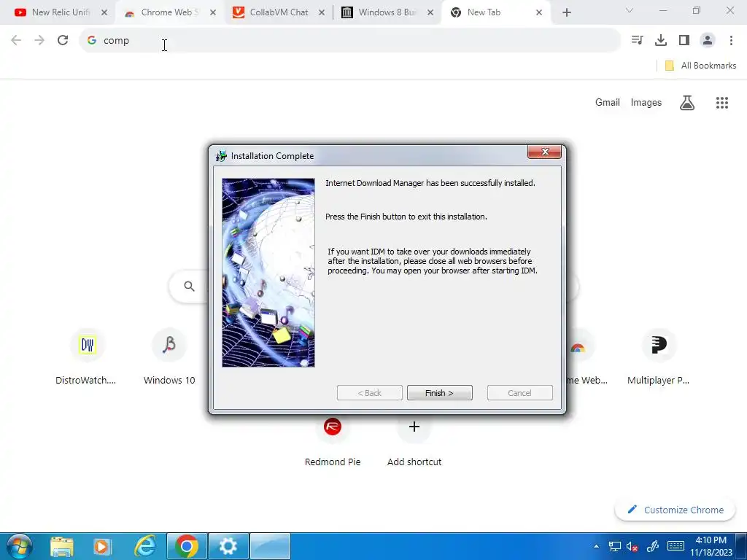Open Windows Explorer from the taskbar
Image resolution: width=747 pixels, height=560 pixels.
[x=62, y=546]
